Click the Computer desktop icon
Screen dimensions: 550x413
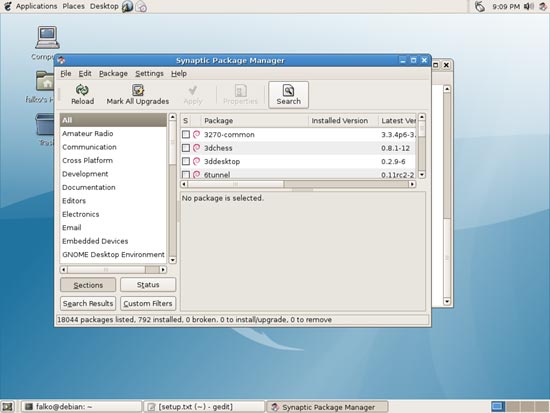(x=47, y=37)
